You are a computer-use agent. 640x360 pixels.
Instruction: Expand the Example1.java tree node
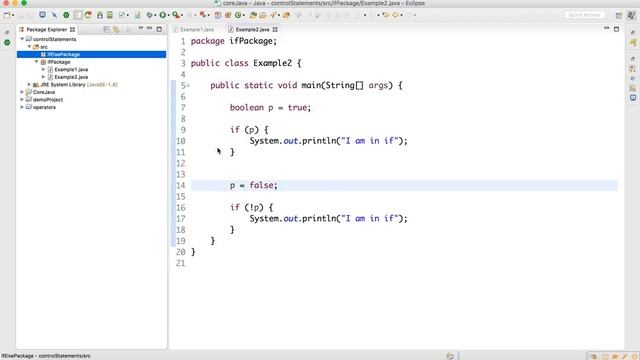click(x=44, y=69)
